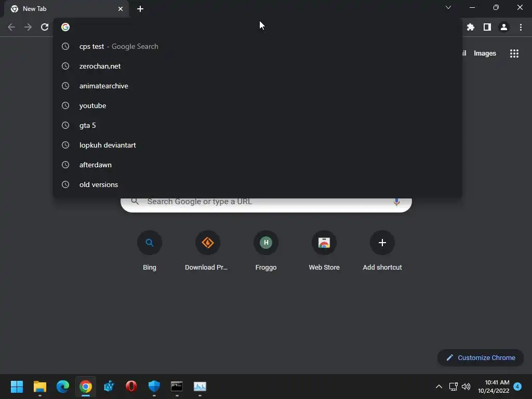This screenshot has width=532, height=399.
Task: Open Chrome's three-dot menu
Action: 521,27
